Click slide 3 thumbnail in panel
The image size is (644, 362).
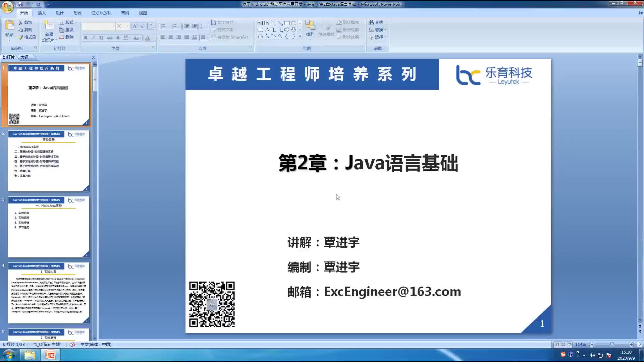[48, 226]
